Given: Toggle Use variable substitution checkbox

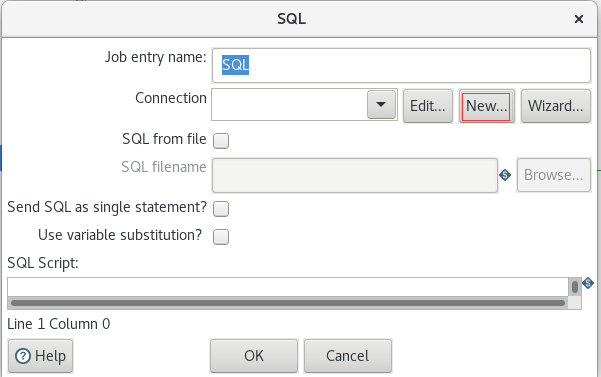Looking at the screenshot, I should [x=221, y=237].
